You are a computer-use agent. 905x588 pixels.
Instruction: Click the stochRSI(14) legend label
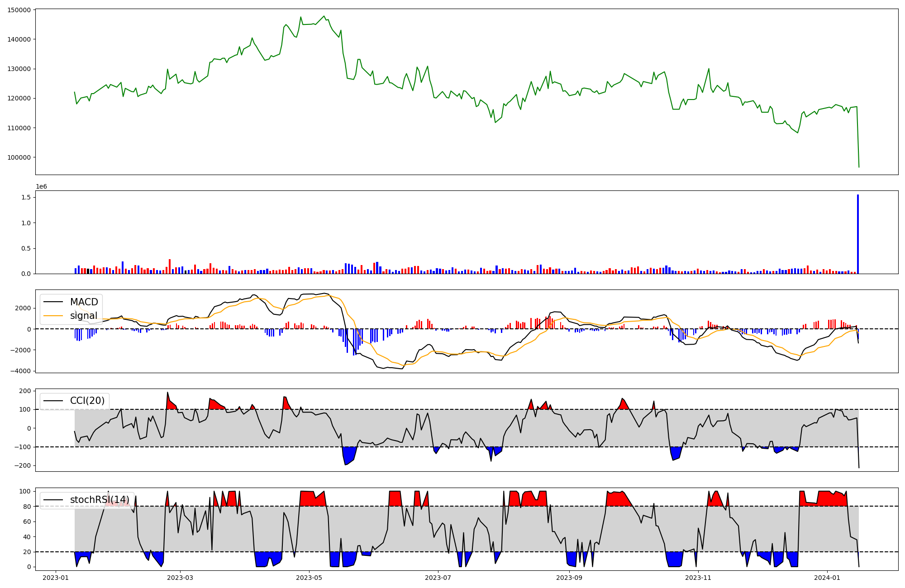click(x=99, y=500)
